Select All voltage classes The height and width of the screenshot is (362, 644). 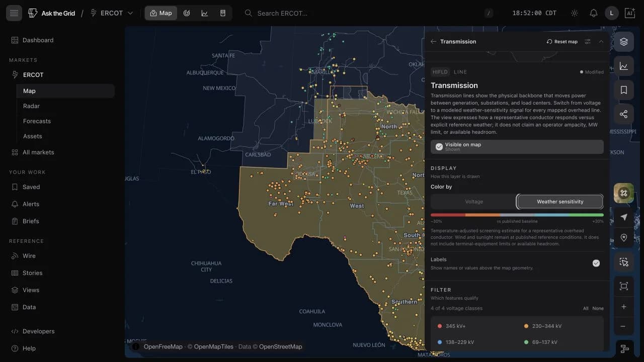(x=586, y=308)
